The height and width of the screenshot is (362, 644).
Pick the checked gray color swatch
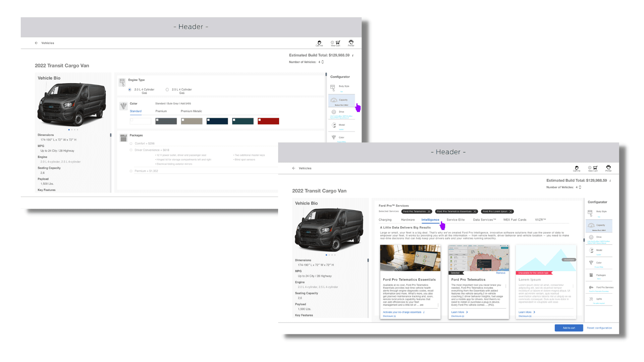(166, 121)
